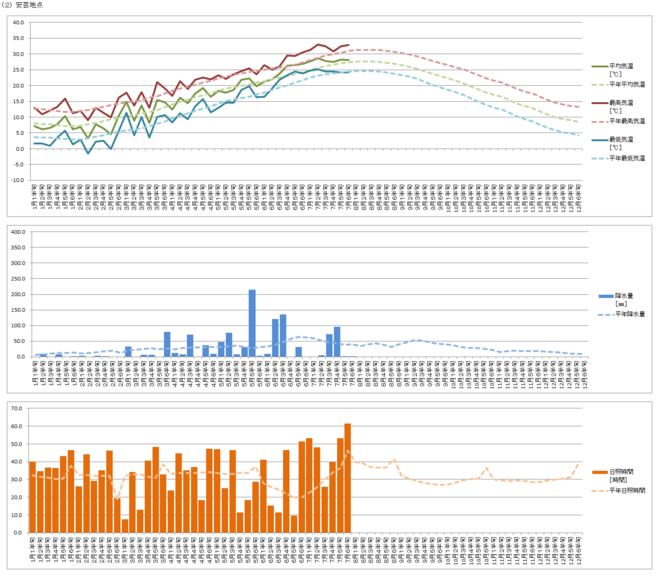Image resolution: width=660 pixels, height=578 pixels.
Task: Click the first orange sunshine bar for 1月1半旬
Action: tap(32, 497)
